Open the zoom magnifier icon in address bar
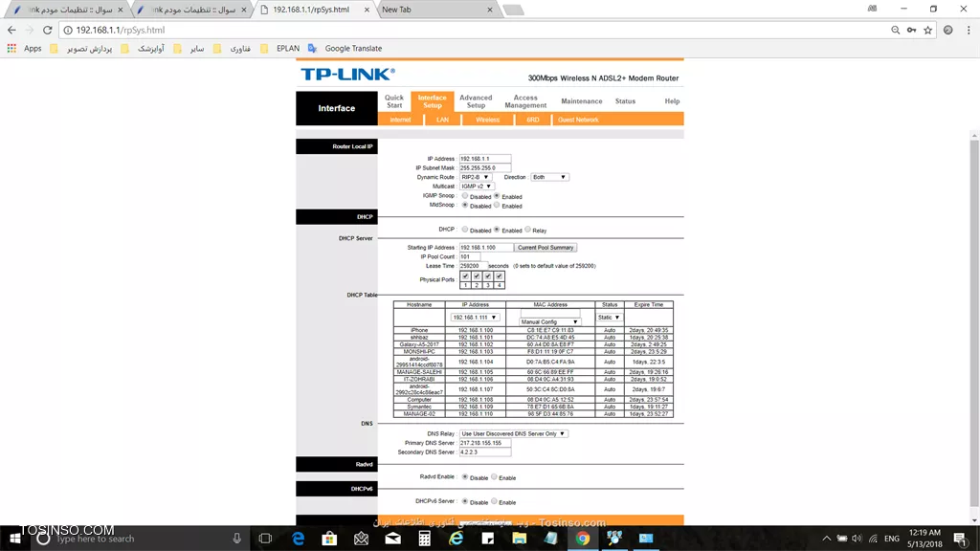Screen dimensions: 980x551 point(896,30)
